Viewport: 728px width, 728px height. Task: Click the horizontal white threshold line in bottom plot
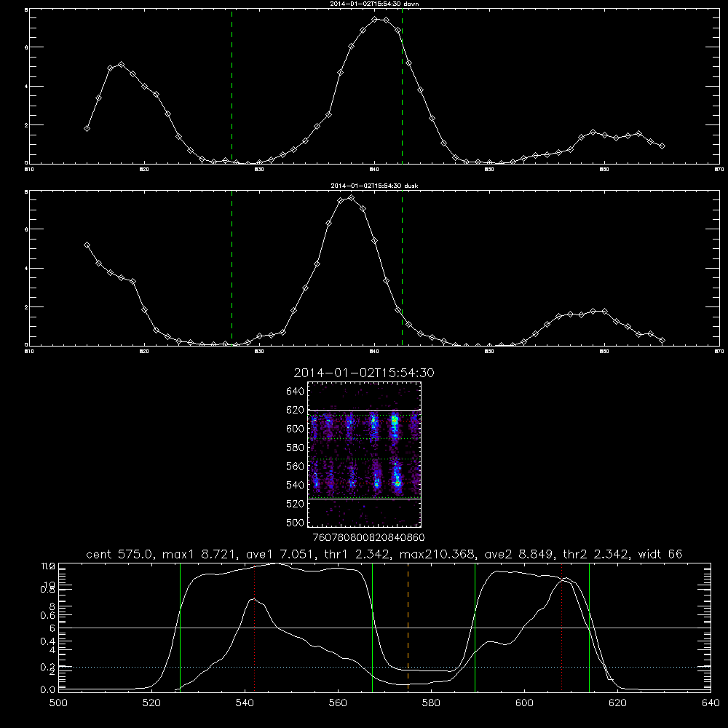pos(384,628)
